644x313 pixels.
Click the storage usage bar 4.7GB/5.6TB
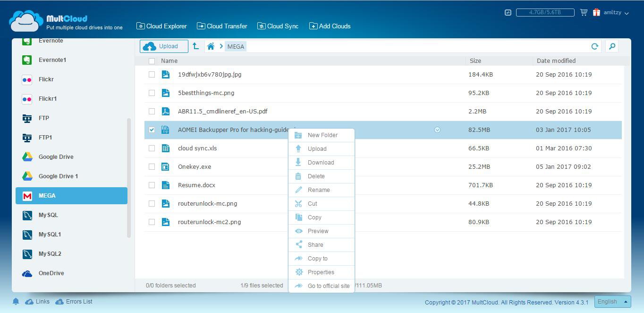(x=545, y=13)
